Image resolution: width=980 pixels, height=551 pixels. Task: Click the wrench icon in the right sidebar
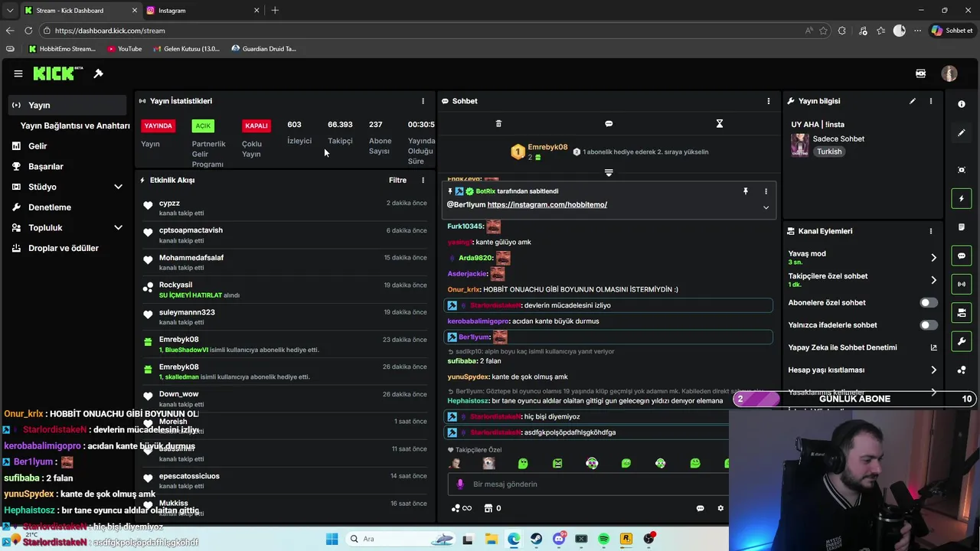(962, 341)
